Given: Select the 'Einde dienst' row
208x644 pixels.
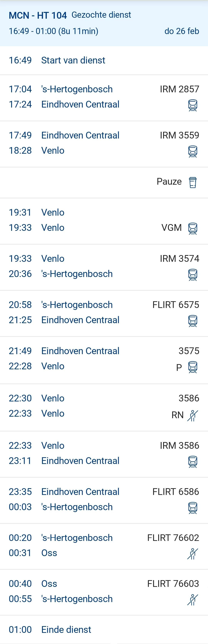Looking at the screenshot, I should click(66, 630).
